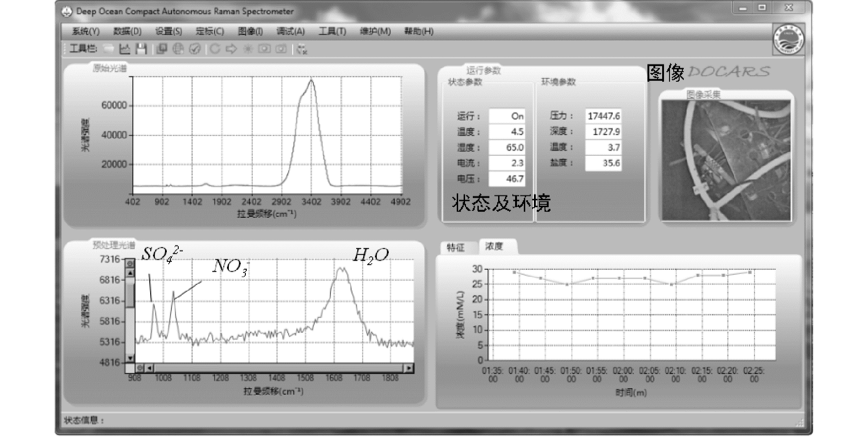Click the spectrum chart toolbar icon
868x437 pixels.
click(125, 49)
